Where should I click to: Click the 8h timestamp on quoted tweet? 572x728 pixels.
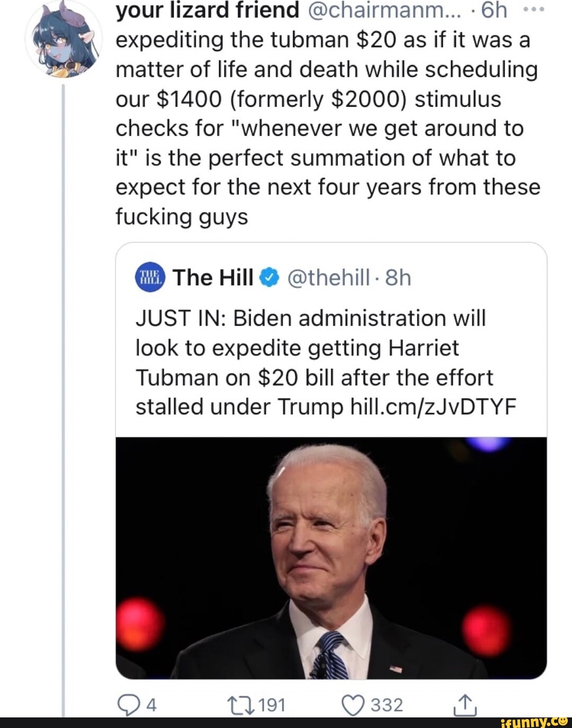[398, 277]
